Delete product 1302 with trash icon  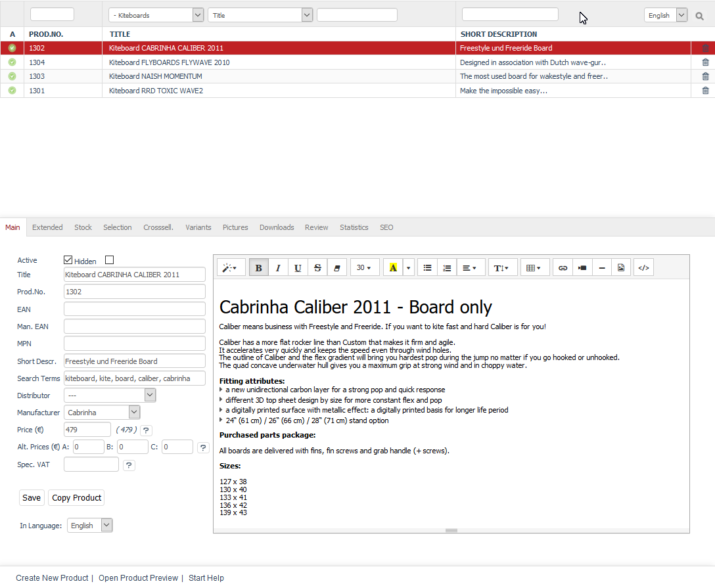tap(705, 48)
